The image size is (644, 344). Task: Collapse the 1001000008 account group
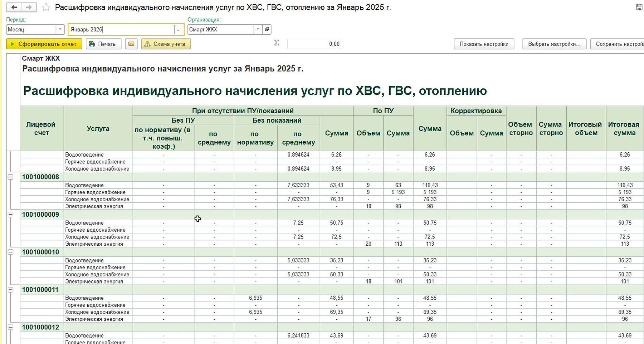[x=11, y=177]
